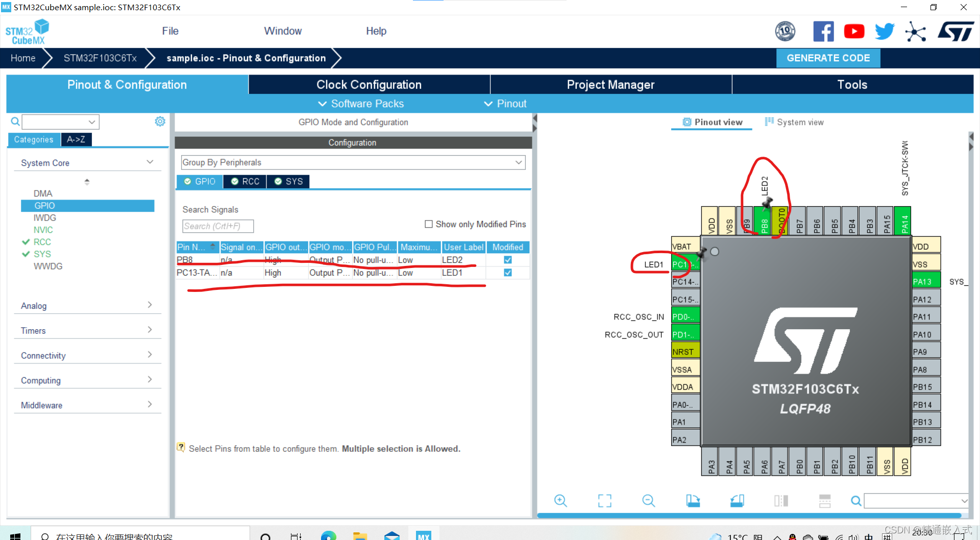Select DMA in System Core list
The height and width of the screenshot is (540, 980).
[x=43, y=193]
